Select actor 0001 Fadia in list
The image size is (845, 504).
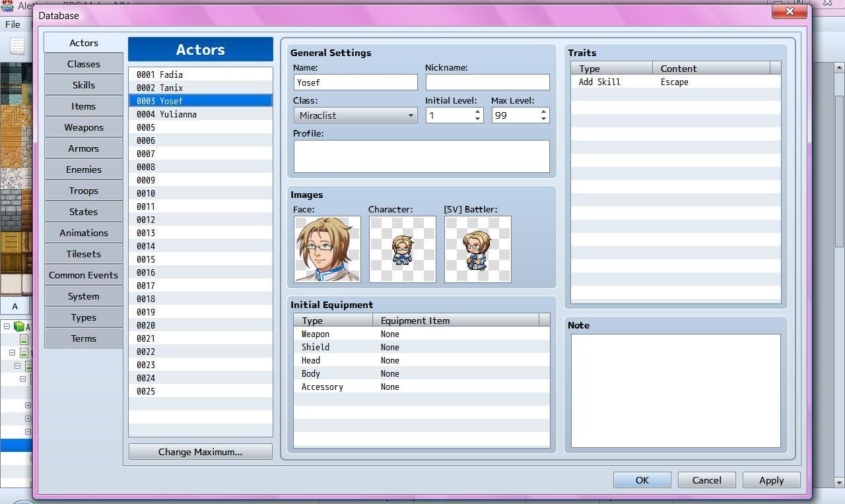pyautogui.click(x=200, y=75)
